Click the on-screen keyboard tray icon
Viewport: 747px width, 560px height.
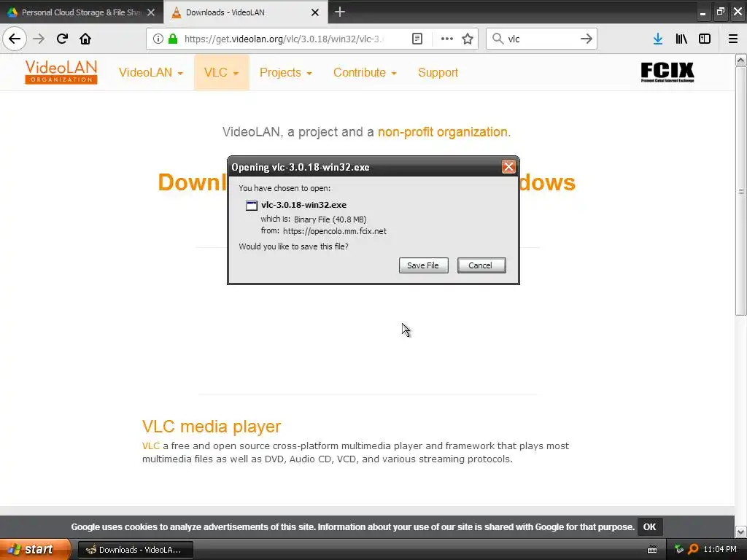pyautogui.click(x=652, y=550)
